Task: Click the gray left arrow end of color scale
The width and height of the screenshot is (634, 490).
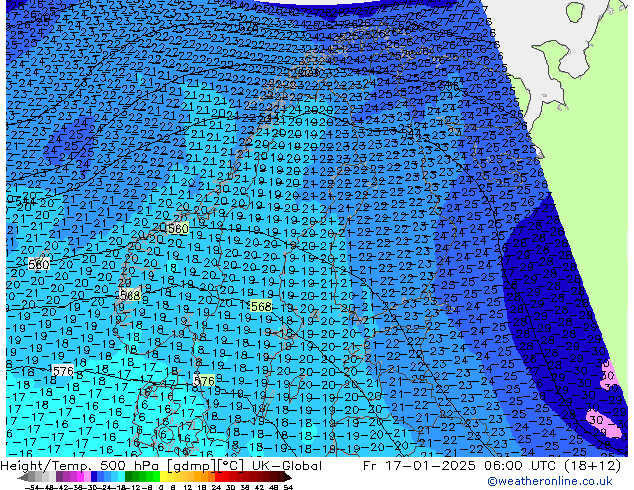Action: click(x=23, y=477)
